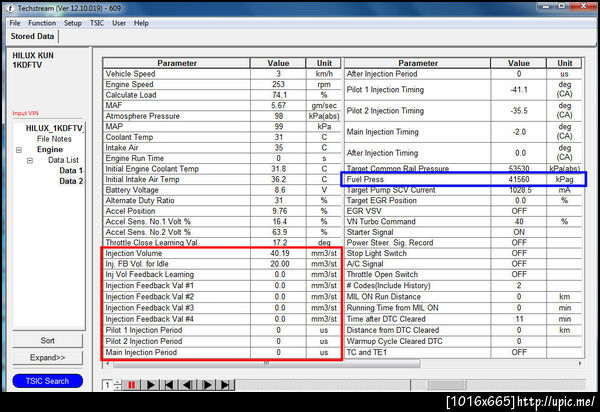Viewport: 600px width, 412px height.
Task: Click the Input VIN link
Action: pyautogui.click(x=25, y=113)
